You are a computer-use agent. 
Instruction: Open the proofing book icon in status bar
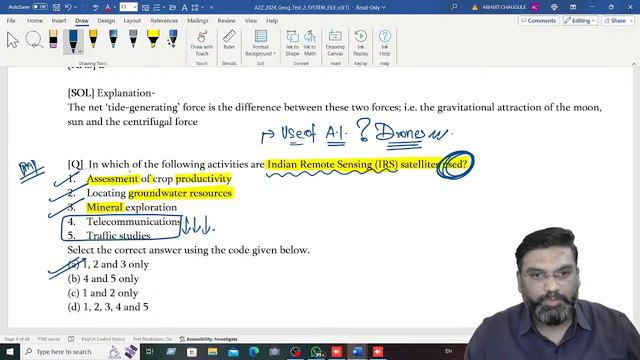coord(71,339)
